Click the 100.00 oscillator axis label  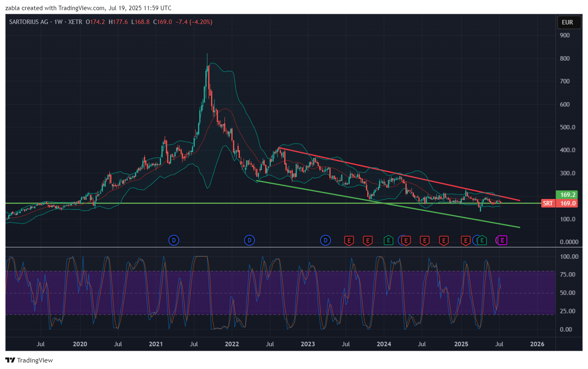[x=569, y=257]
